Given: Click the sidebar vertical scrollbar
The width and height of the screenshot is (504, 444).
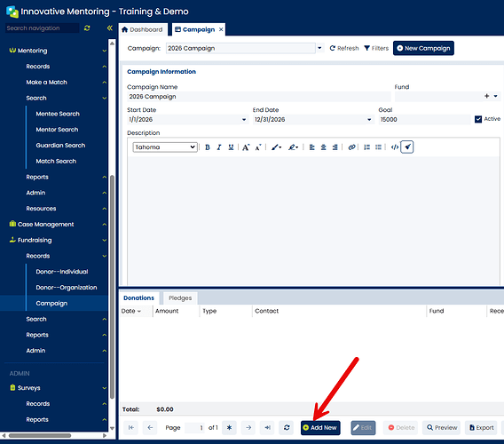Looking at the screenshot, I should tap(112, 286).
